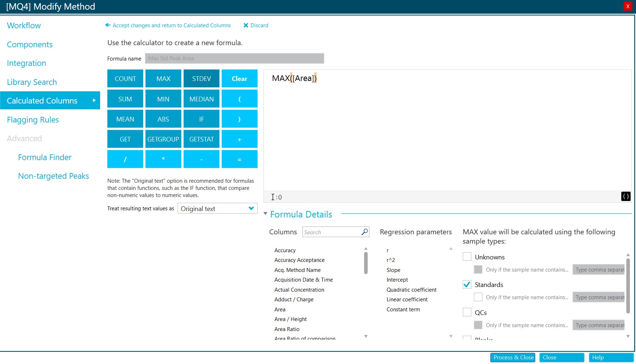Enable the QCs sample type checkbox
Screen dimensions: 636x364
click(x=467, y=312)
